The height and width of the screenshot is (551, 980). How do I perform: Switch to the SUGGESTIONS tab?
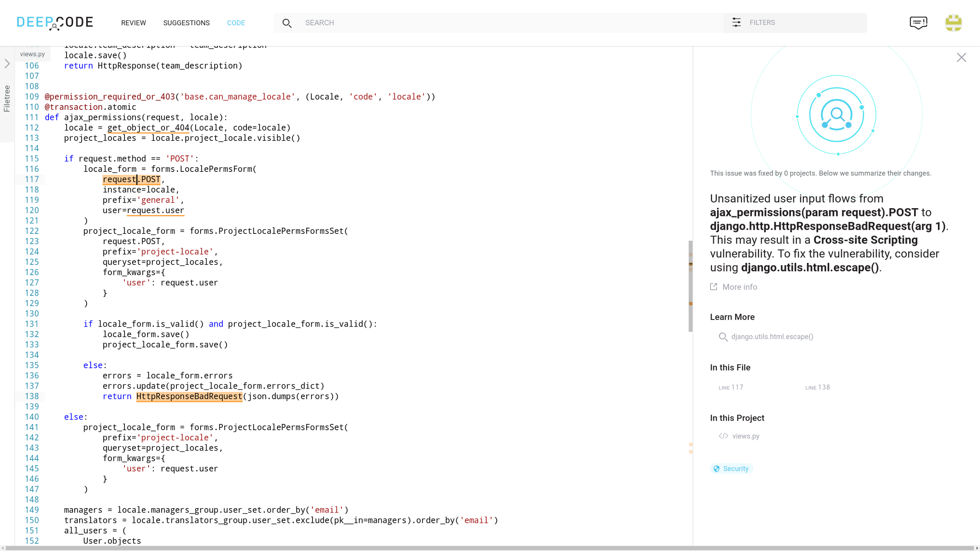tap(186, 23)
